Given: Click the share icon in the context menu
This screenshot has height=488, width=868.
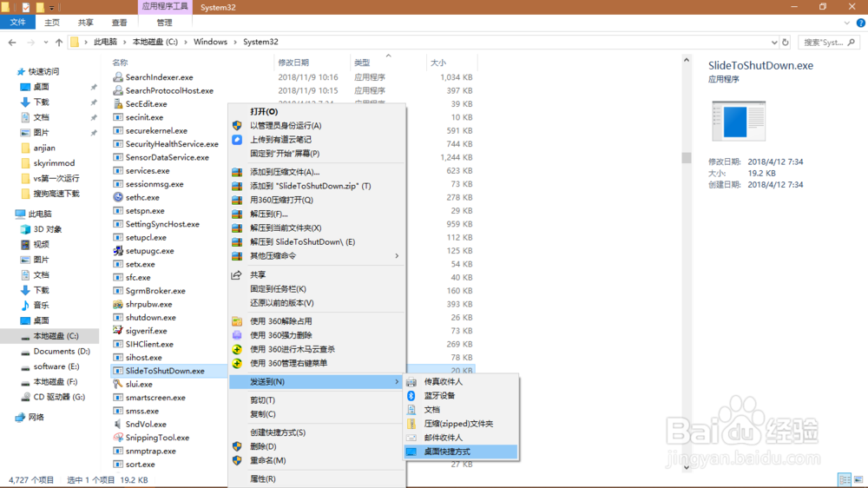Looking at the screenshot, I should (236, 274).
